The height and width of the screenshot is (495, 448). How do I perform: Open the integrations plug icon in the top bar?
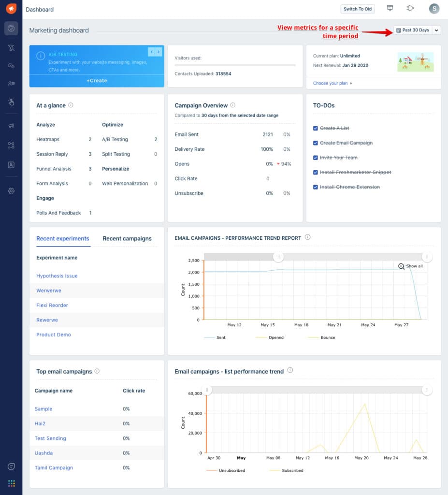(411, 8)
